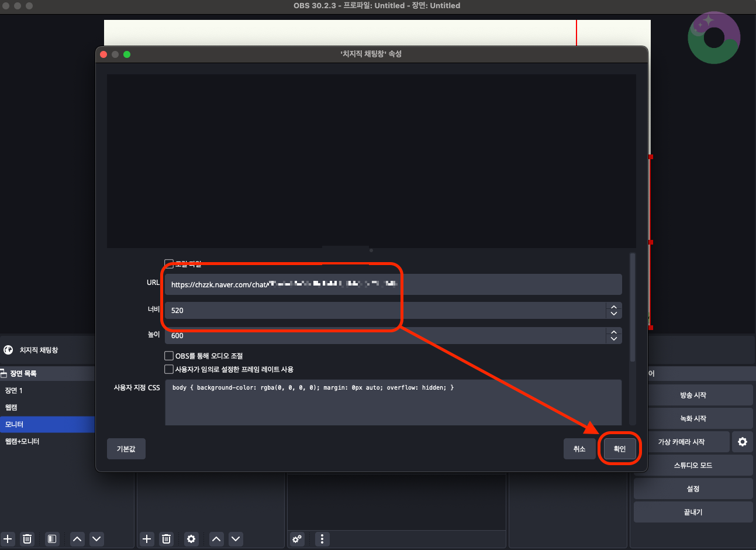756x550 pixels.
Task: Click the 높이 height field showing 600
Action: coord(386,335)
